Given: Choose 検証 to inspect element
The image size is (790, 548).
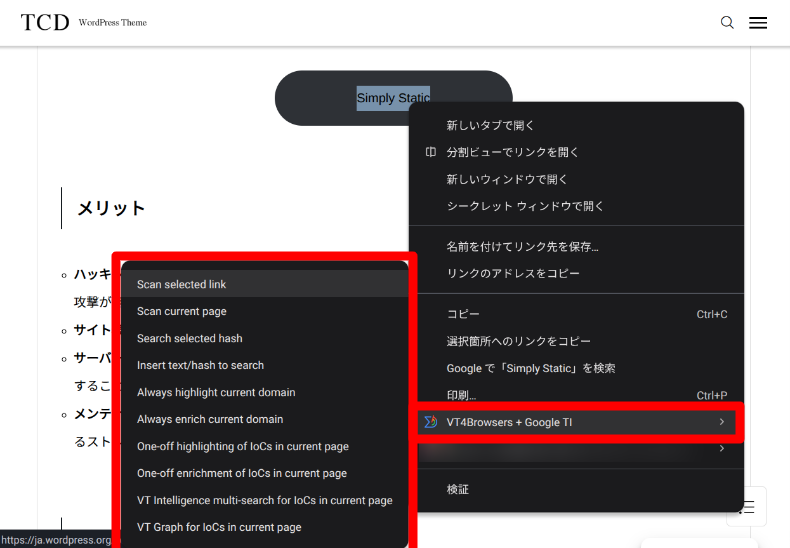Looking at the screenshot, I should coord(576,489).
